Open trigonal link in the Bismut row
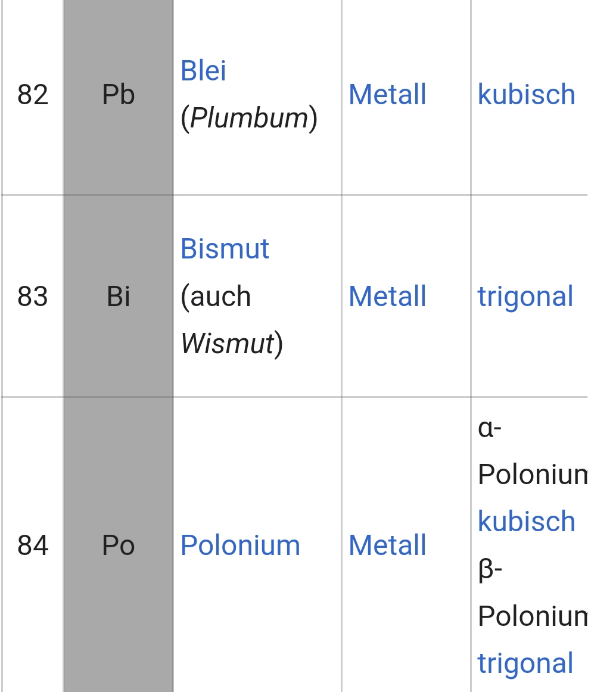This screenshot has height=692, width=616. click(525, 296)
